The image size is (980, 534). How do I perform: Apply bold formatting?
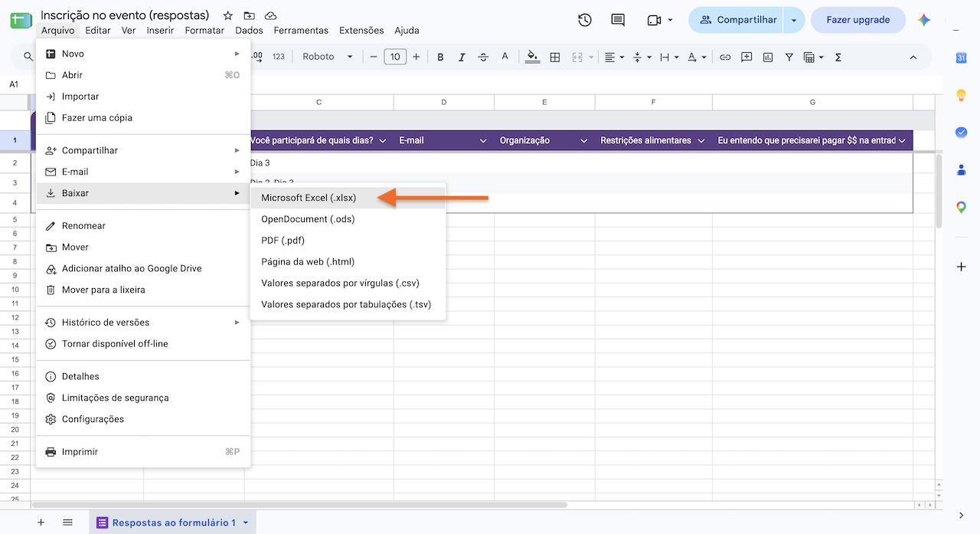point(440,57)
